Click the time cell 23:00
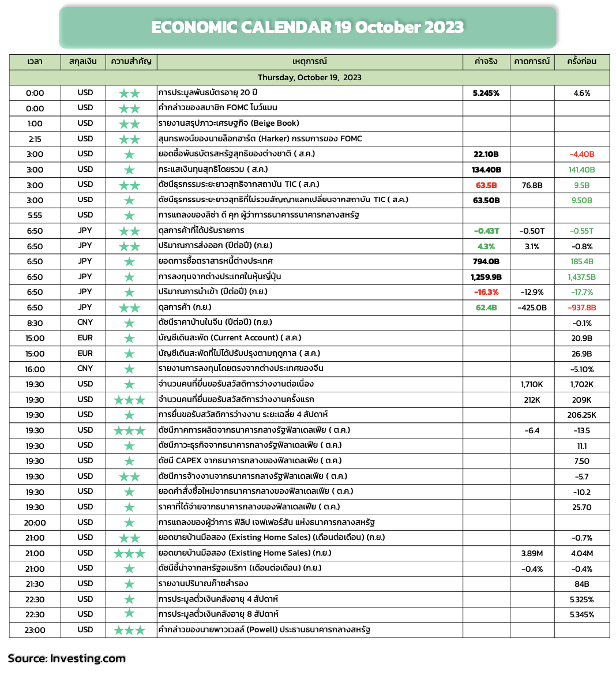This screenshot has width=616, height=675. point(35,630)
